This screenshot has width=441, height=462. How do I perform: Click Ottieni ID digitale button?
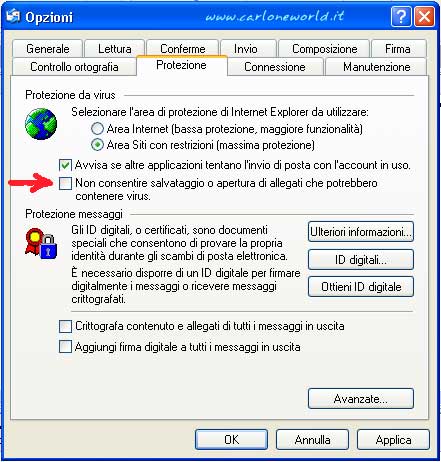click(361, 286)
